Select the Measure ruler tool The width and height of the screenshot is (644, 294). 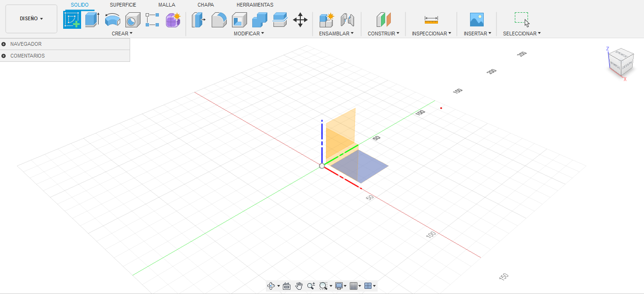click(431, 20)
